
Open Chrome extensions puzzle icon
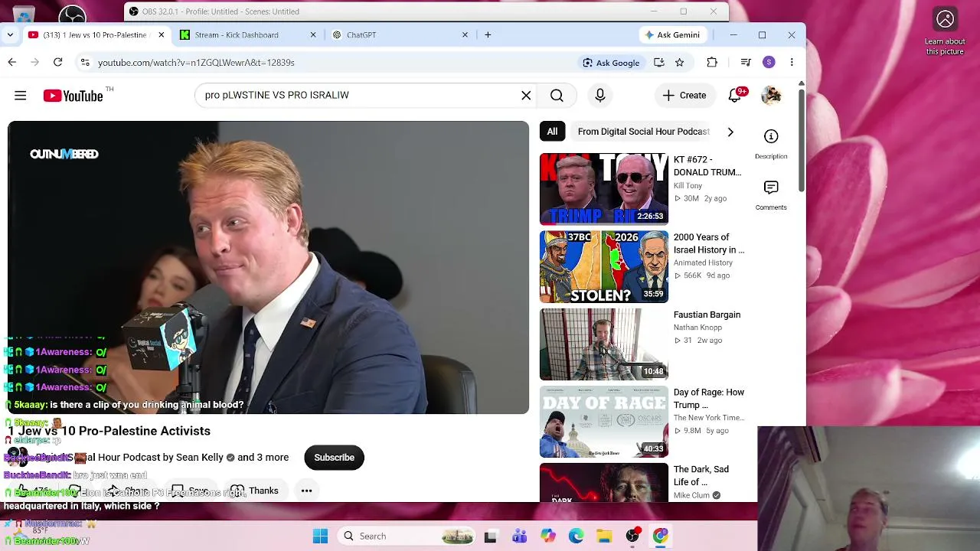(x=712, y=63)
